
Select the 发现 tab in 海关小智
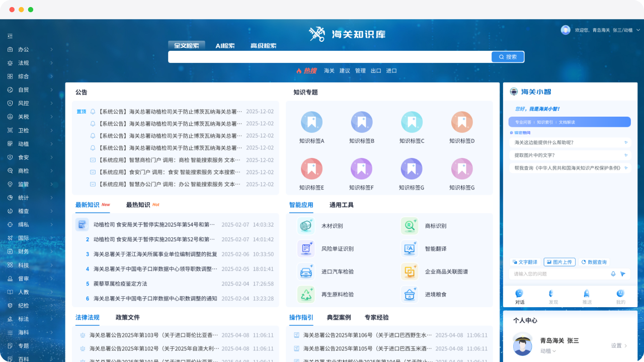click(553, 297)
